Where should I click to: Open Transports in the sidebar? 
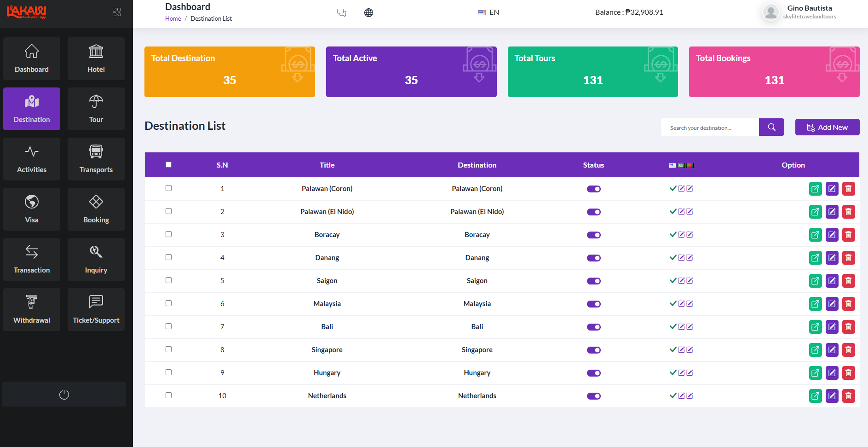point(96,159)
